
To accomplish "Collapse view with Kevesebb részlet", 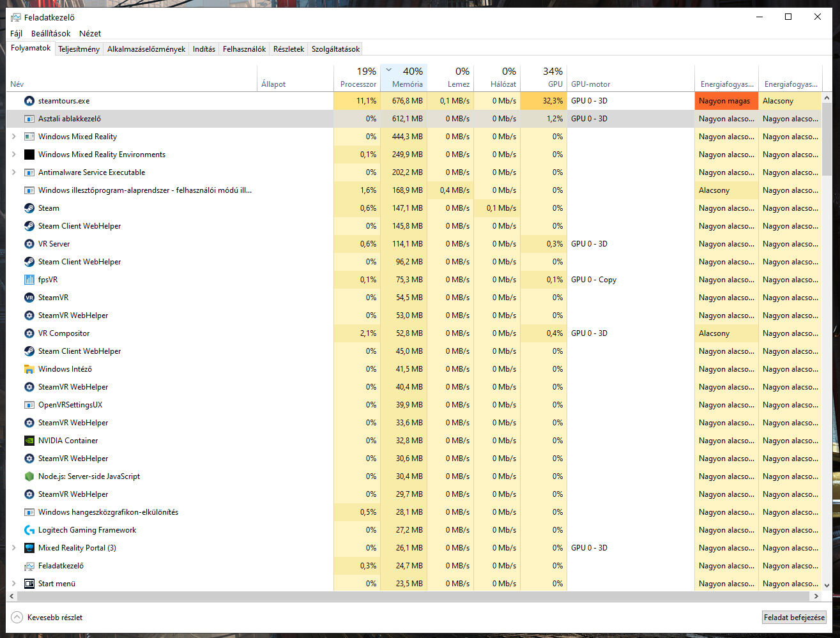I will 47,618.
